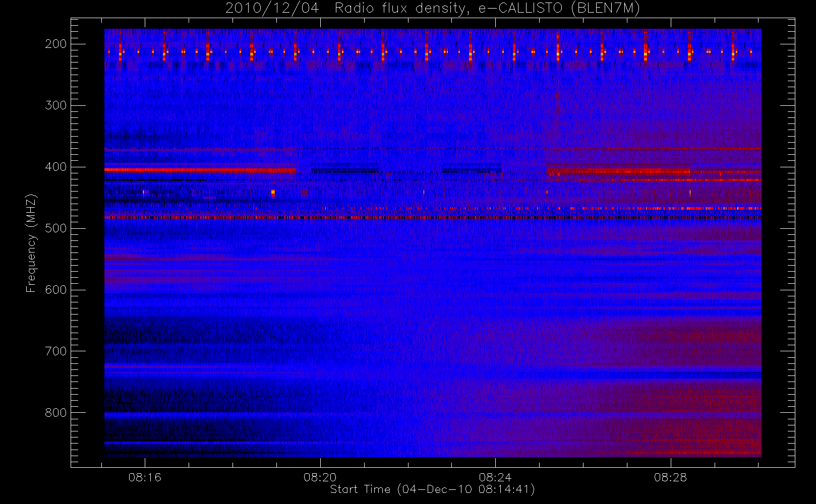Click the 600 frequency tick label
816x504 pixels.
point(55,290)
